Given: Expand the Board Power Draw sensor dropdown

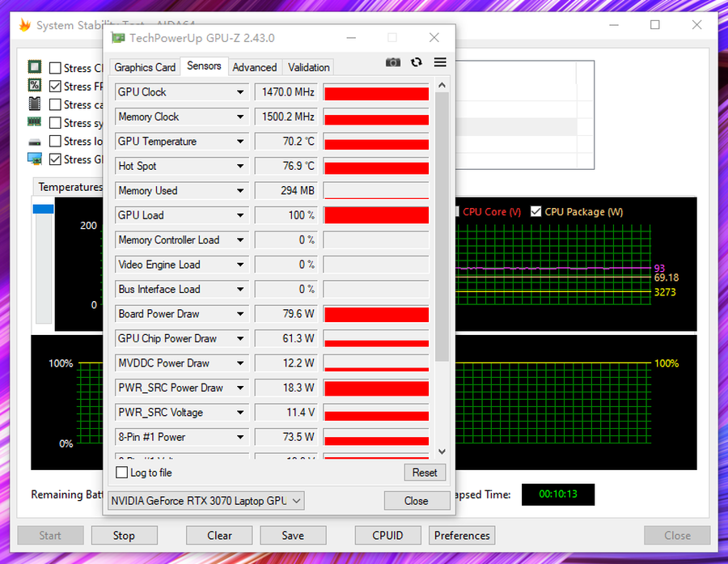Looking at the screenshot, I should point(240,314).
